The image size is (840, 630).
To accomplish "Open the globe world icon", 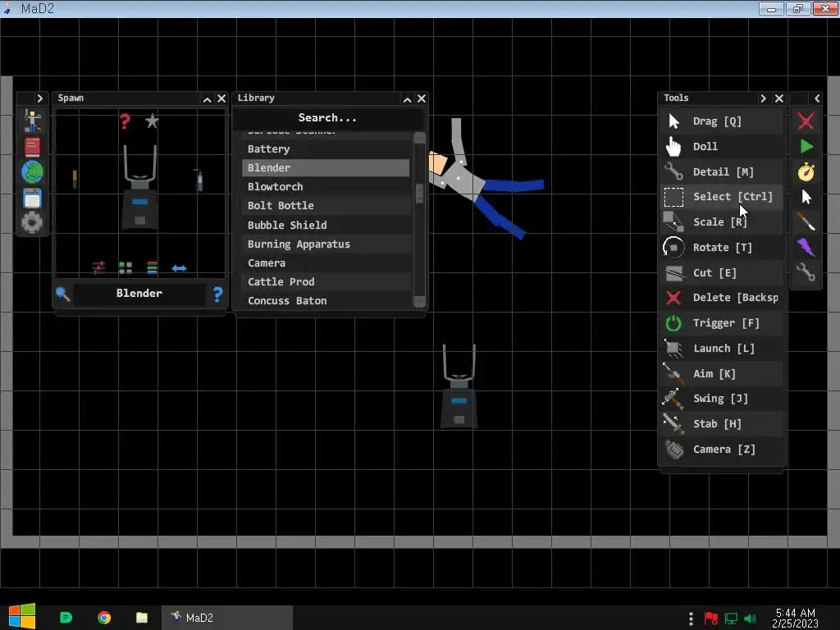I will (32, 172).
